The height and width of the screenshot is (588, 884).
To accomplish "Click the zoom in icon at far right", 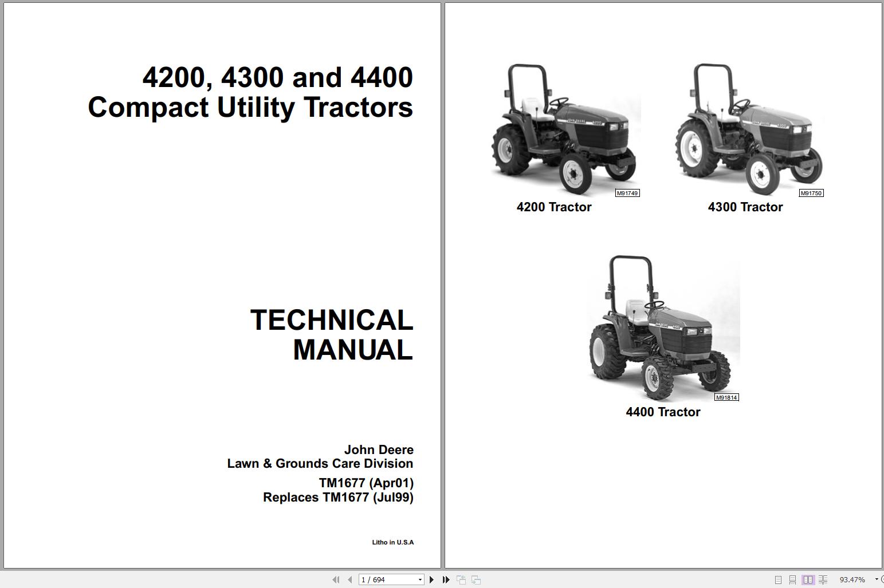I will [x=882, y=579].
